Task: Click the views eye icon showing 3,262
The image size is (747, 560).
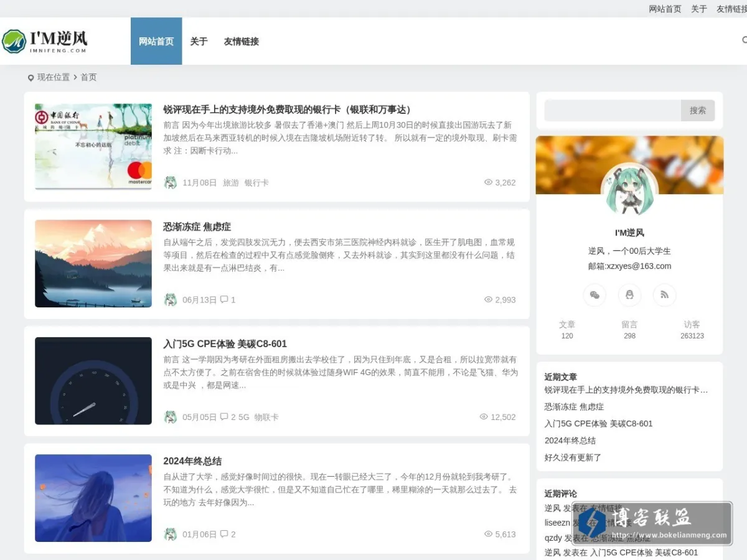Action: click(x=488, y=182)
